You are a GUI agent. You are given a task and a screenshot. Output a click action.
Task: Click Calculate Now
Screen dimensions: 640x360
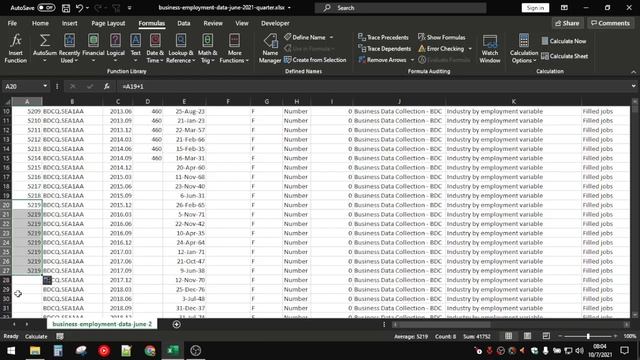click(x=564, y=41)
